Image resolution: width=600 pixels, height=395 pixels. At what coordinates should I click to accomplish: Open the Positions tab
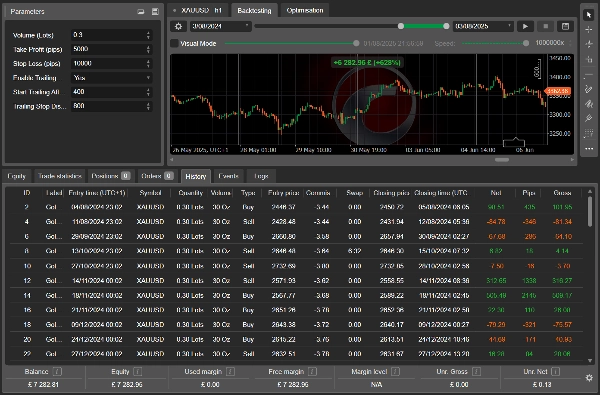click(110, 176)
